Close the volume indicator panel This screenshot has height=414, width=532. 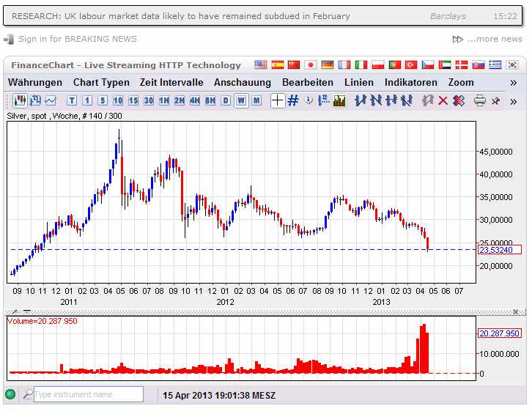click(x=515, y=312)
